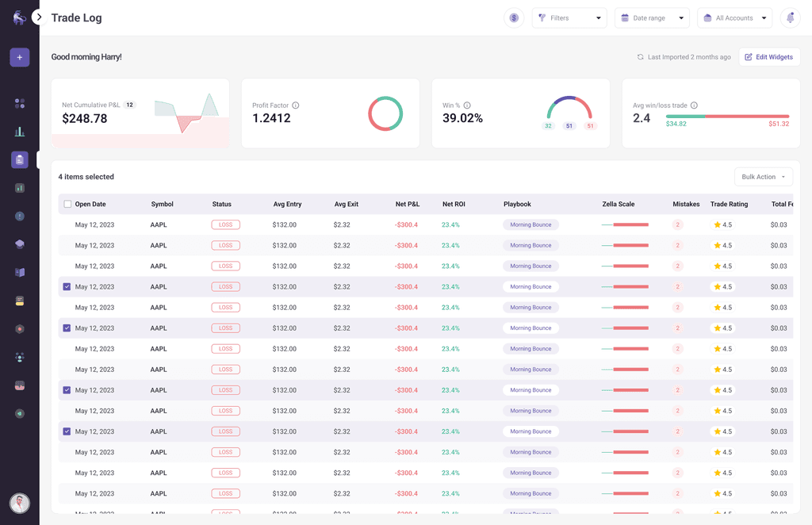Open the Dashboard four-dots sidebar icon
Screen dimensions: 812x525
click(x=20, y=104)
